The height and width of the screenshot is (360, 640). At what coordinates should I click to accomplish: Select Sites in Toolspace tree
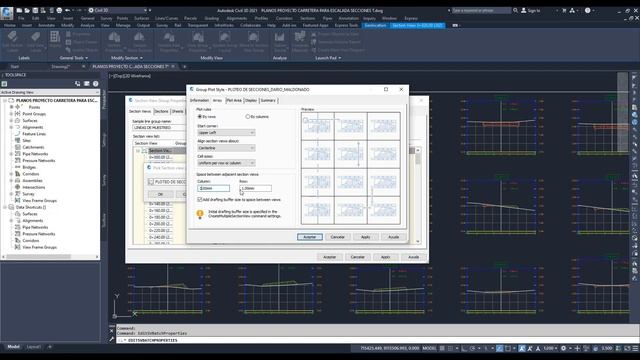click(x=27, y=140)
